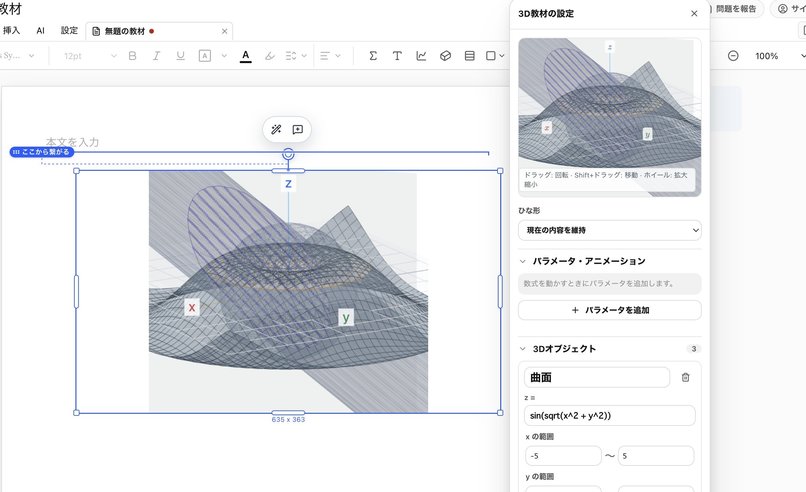Click the ここから繋がる badge
The width and height of the screenshot is (806, 492).
(x=42, y=152)
